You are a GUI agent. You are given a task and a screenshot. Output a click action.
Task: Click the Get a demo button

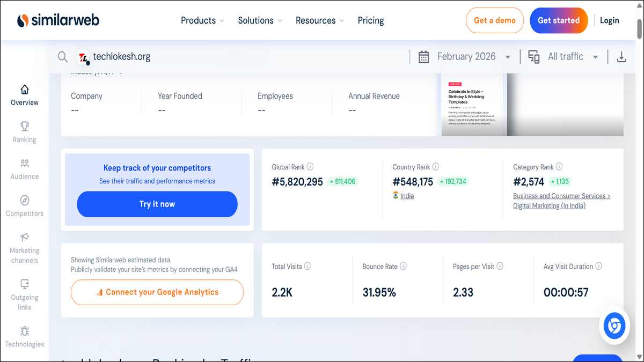click(x=495, y=20)
